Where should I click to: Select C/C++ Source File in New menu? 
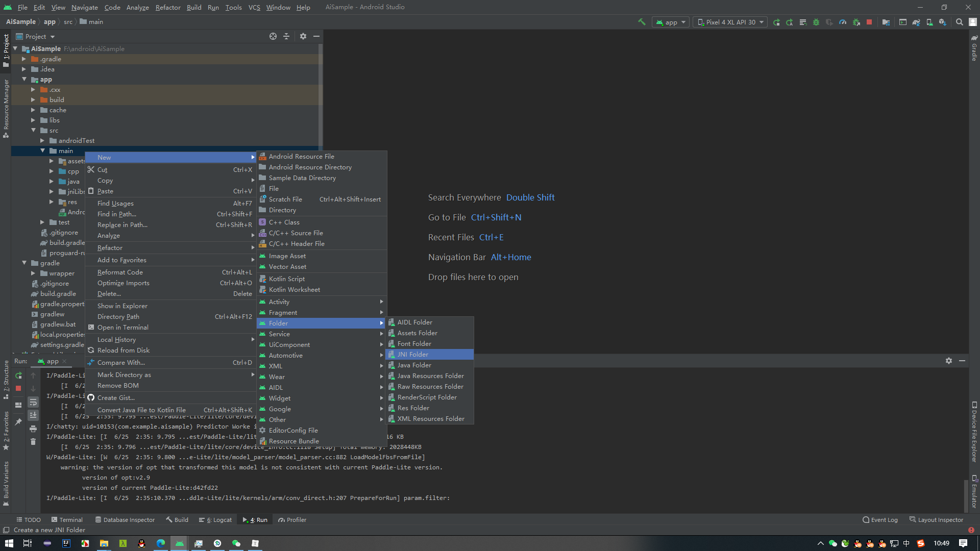click(x=322, y=233)
